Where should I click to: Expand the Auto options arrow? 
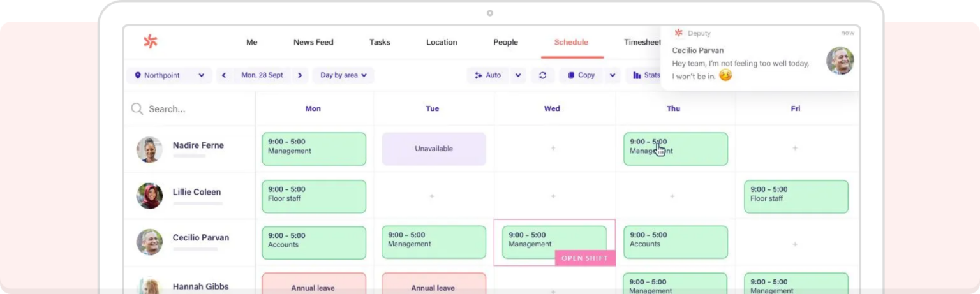(x=518, y=75)
